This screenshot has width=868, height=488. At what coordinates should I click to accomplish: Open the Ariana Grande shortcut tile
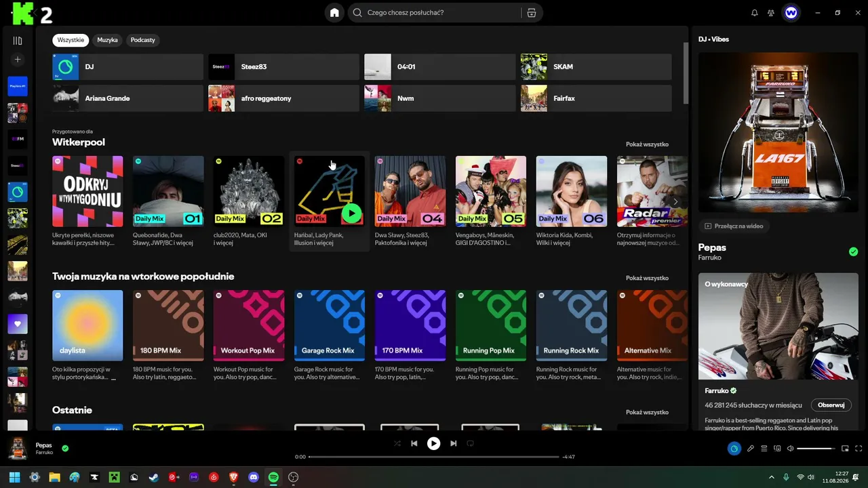coord(127,98)
